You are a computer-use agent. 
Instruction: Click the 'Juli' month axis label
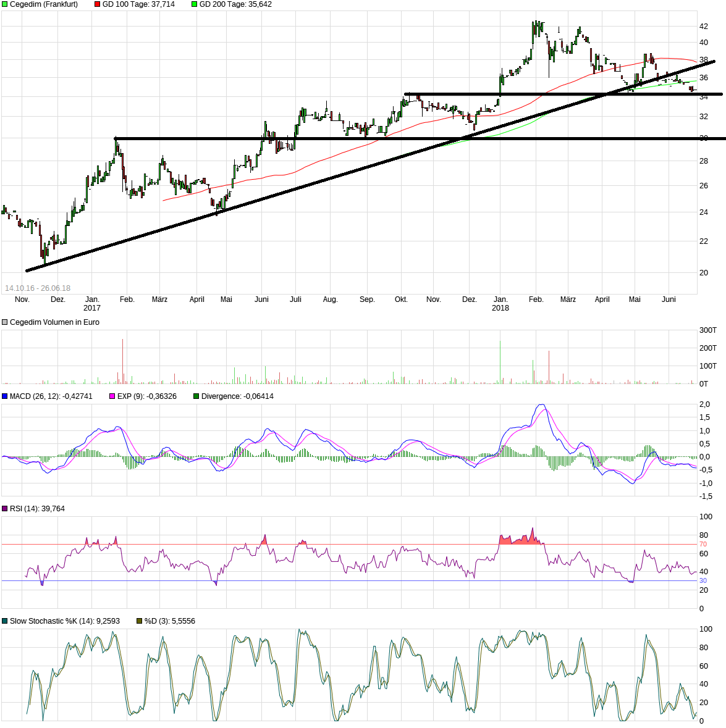click(x=295, y=299)
